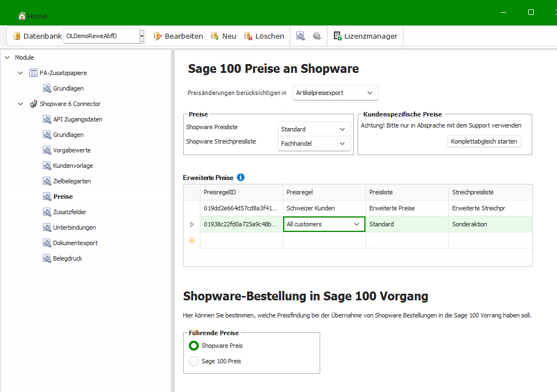Click the Unterbindungen wrench icon
This screenshot has width=557, height=392.
47,227
